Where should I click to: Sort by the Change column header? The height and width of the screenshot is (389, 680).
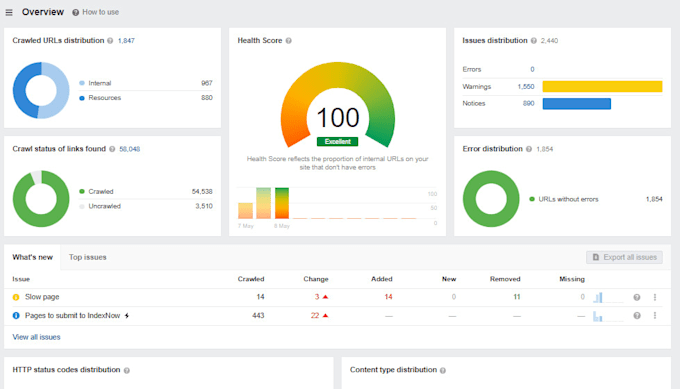point(316,279)
